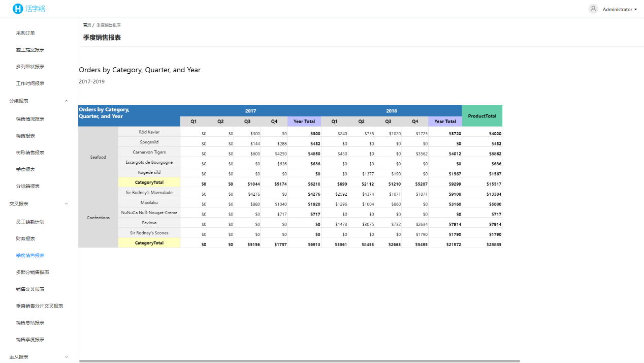Click the Røgede sild product label
Viewport: 644px width, 363px height.
(149, 172)
